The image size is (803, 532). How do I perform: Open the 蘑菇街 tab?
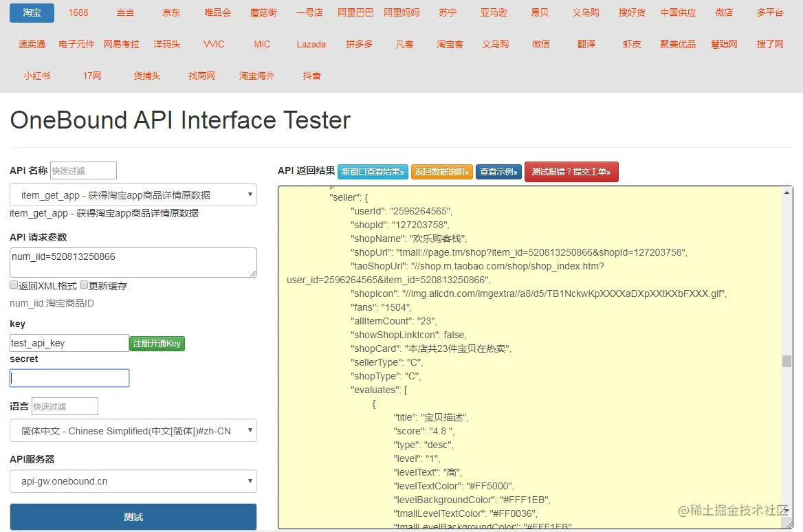(263, 12)
